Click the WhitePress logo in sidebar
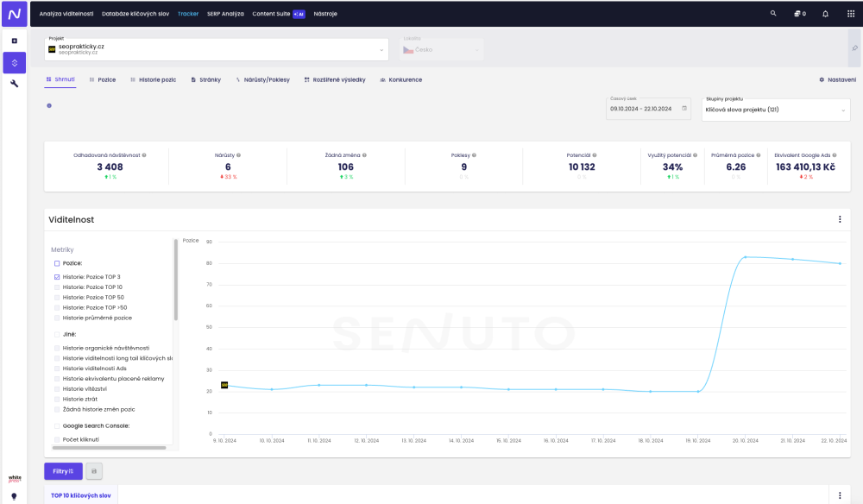Screen dimensions: 863x504 15,479
